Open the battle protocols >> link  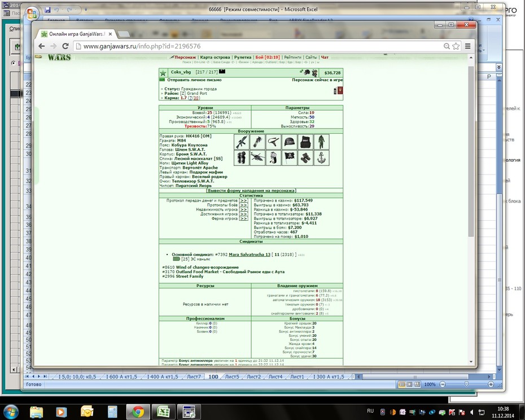click(243, 205)
